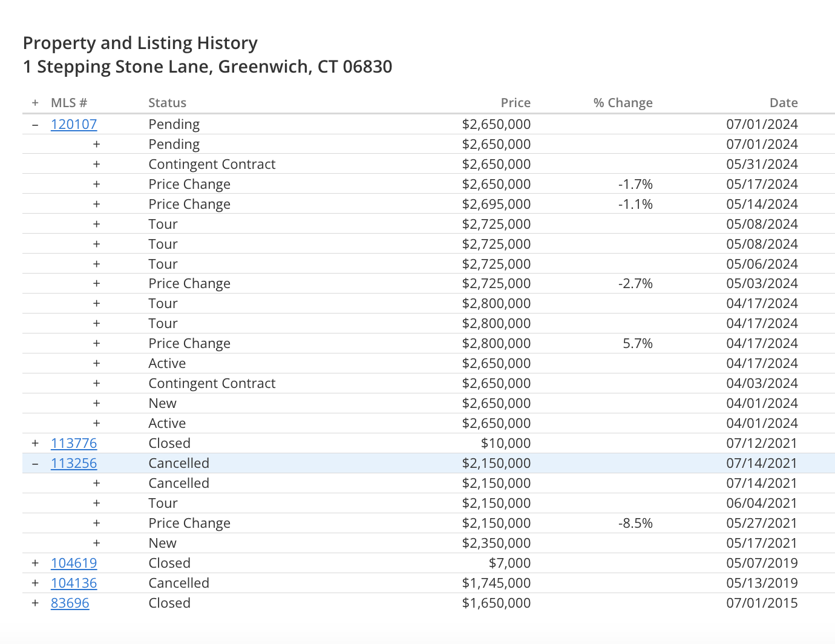Image resolution: width=835 pixels, height=644 pixels.
Task: Click the Price column header
Action: pyautogui.click(x=516, y=103)
